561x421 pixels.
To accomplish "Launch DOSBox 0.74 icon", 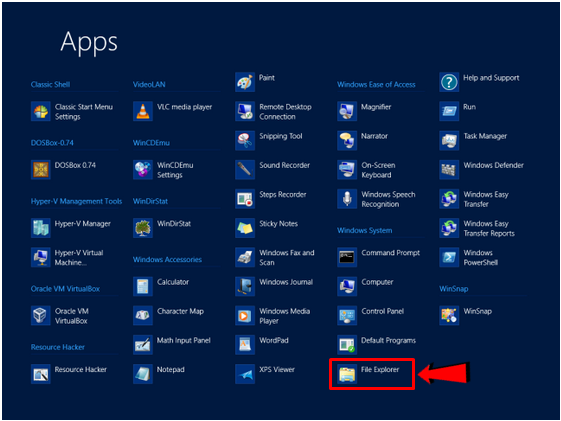I will (x=40, y=170).
